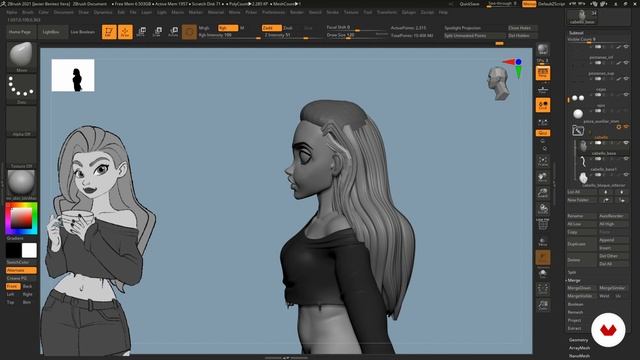The height and width of the screenshot is (360, 640).
Task: Expand the NanoMesh palette
Action: pyautogui.click(x=579, y=356)
